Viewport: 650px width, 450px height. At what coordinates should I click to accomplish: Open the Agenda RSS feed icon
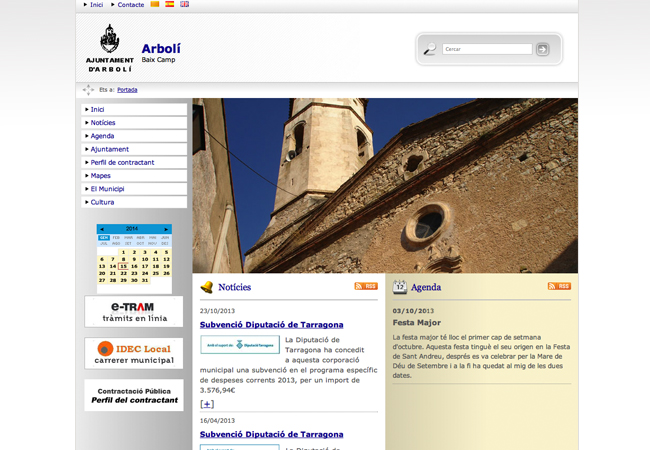coord(559,286)
